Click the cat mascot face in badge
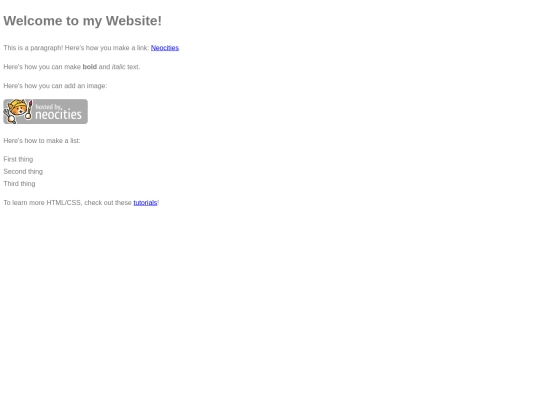 point(18,109)
